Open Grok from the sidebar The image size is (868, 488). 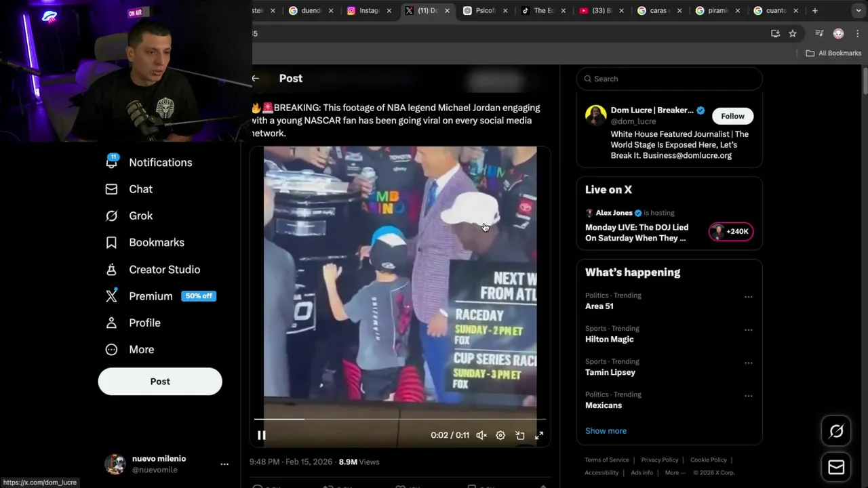point(129,216)
